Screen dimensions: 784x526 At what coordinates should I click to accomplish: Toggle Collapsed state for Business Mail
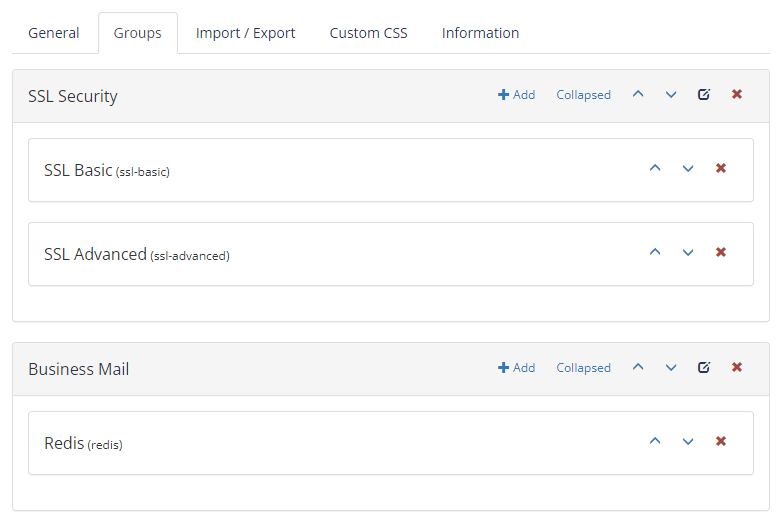584,368
